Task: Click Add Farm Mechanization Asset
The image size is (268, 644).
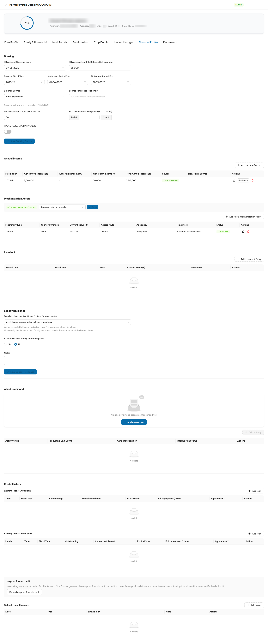Action: click(x=243, y=217)
